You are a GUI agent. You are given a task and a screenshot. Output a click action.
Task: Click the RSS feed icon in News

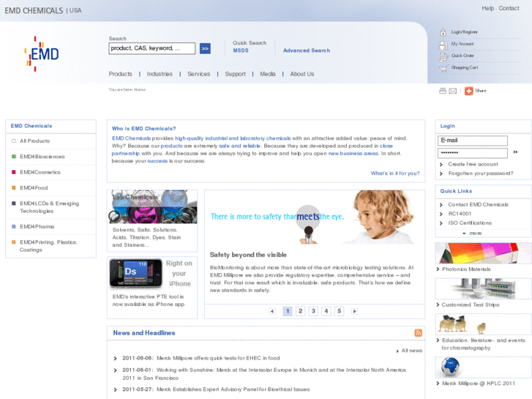click(x=419, y=333)
